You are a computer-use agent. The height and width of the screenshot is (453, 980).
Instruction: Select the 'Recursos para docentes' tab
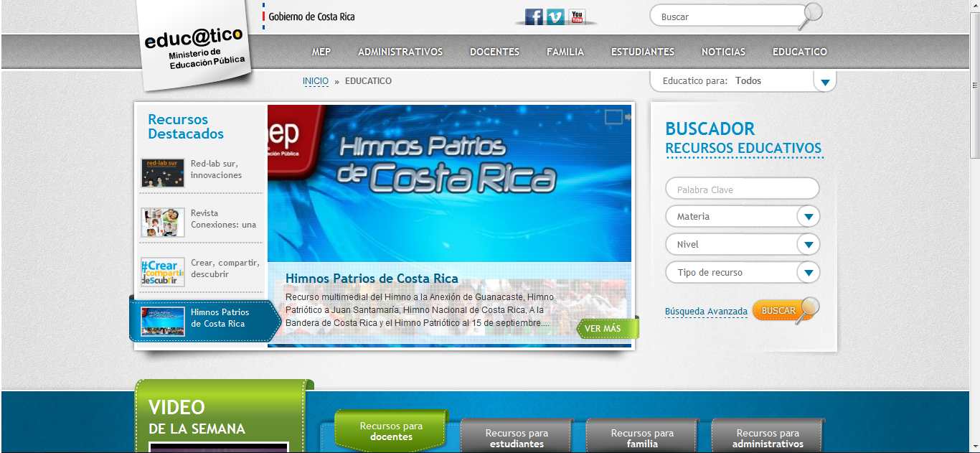[x=391, y=431]
